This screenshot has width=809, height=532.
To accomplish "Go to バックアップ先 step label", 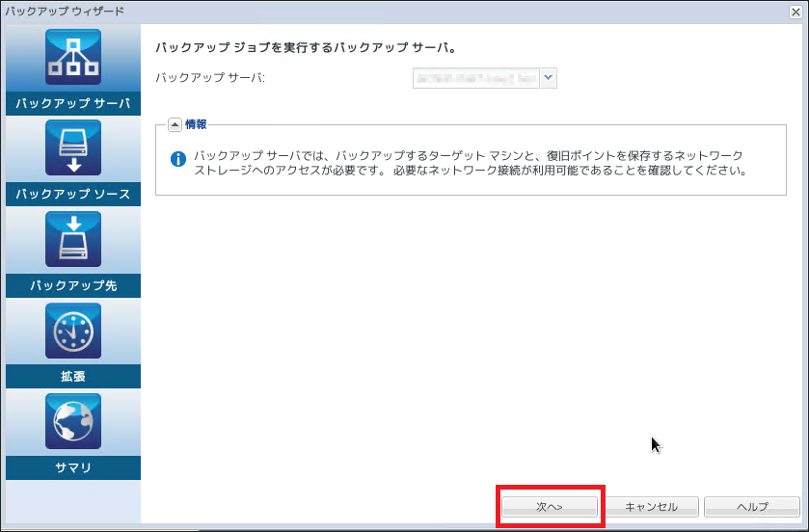I will (x=72, y=285).
